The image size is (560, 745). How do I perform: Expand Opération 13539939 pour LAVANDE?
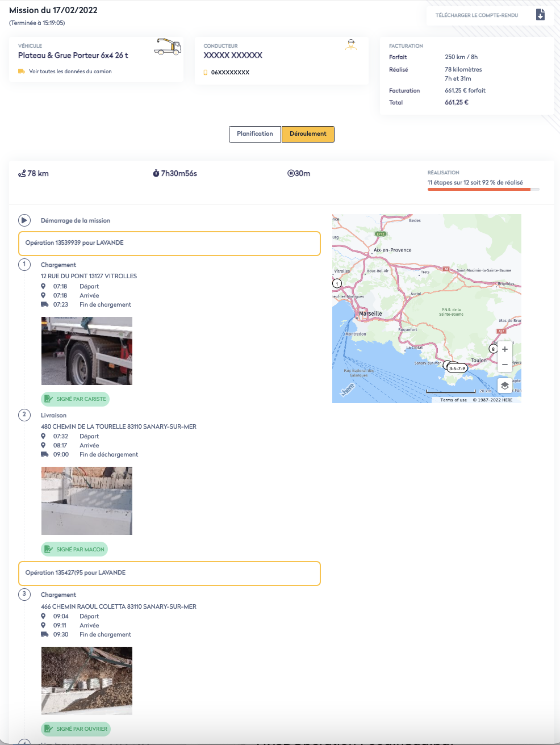[x=169, y=243]
